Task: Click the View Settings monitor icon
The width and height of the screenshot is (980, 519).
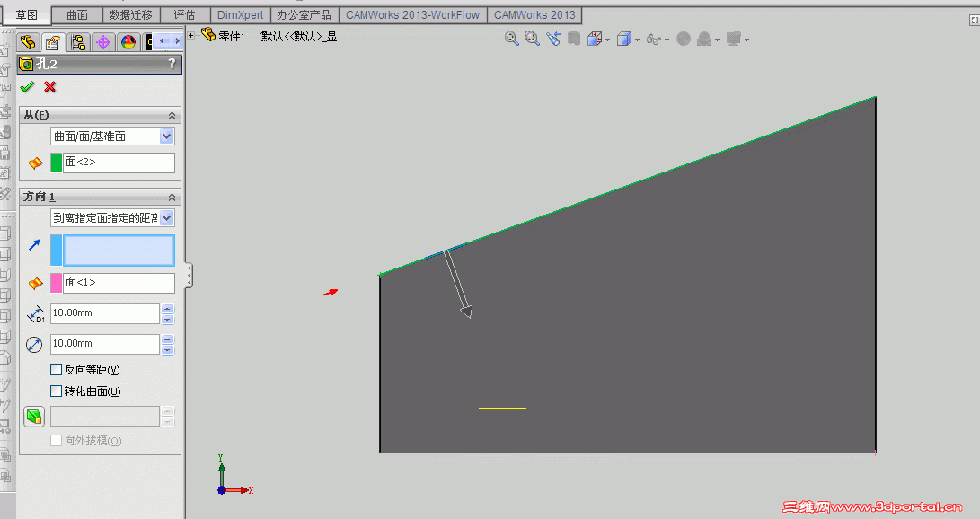Action: coord(734,39)
